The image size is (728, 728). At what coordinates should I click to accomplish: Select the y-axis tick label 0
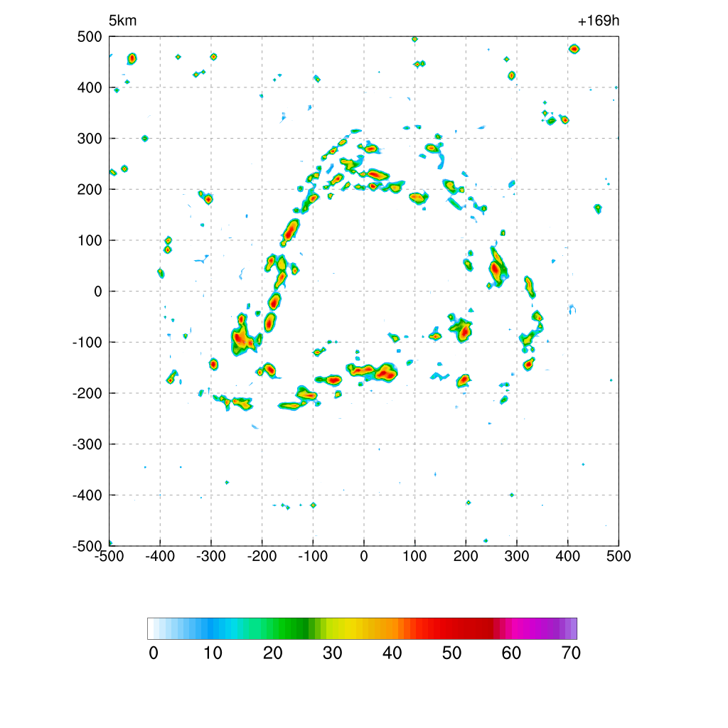[98, 291]
